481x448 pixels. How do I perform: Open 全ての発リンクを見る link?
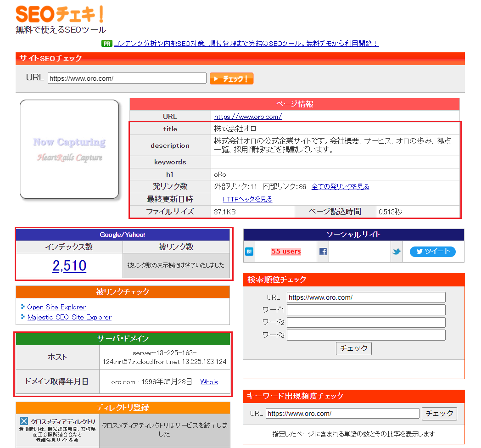[x=340, y=186]
